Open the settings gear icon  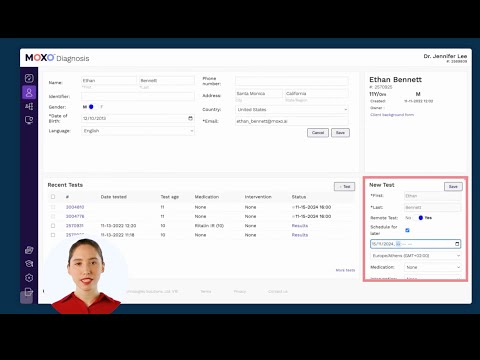(x=29, y=278)
